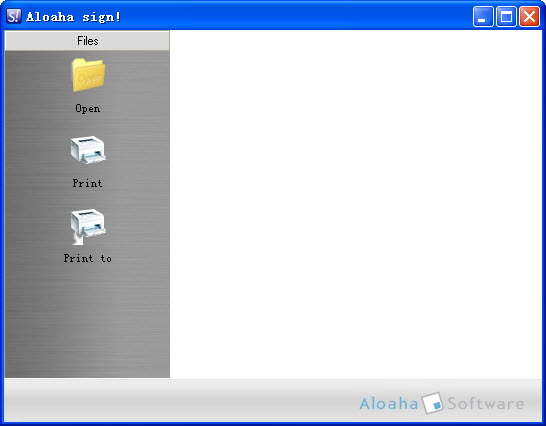The image size is (546, 426).
Task: Click the empty gray sidebar area below Print to
Action: coord(87,320)
